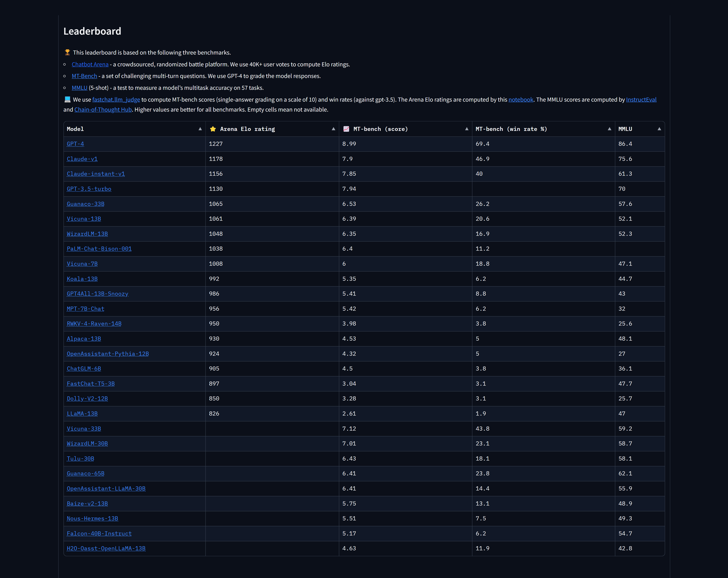Open the PaLM-Chat-Bison-001 model page
Image resolution: width=728 pixels, height=578 pixels.
(99, 249)
